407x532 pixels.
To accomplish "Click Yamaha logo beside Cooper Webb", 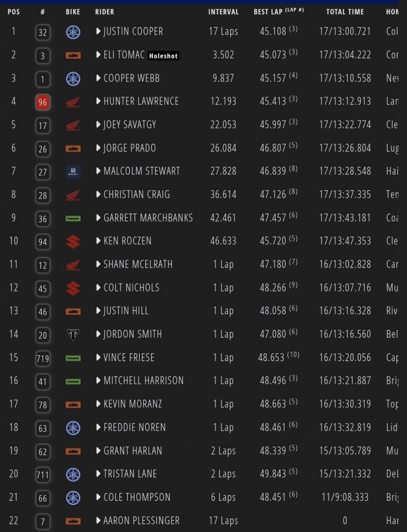I will pyautogui.click(x=73, y=79).
